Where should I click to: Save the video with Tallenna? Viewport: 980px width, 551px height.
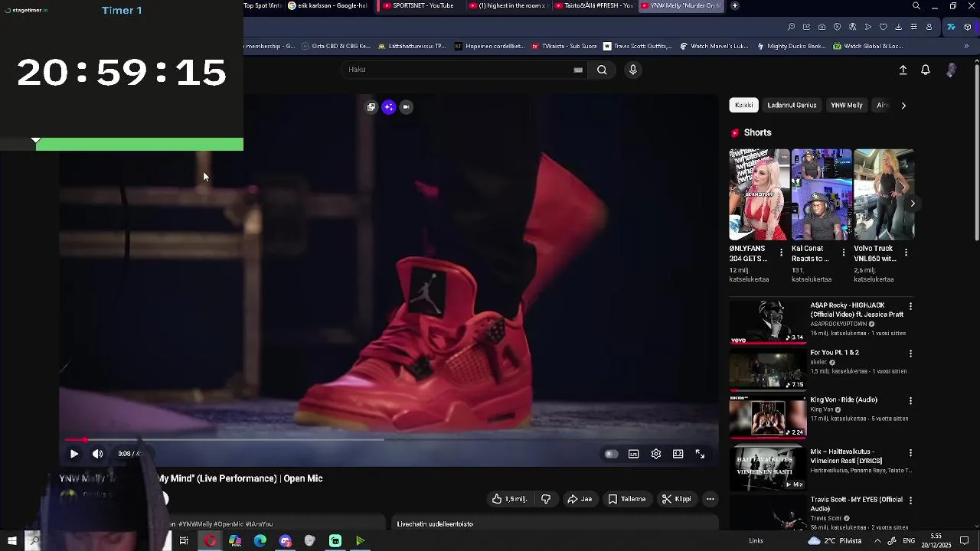click(x=627, y=499)
